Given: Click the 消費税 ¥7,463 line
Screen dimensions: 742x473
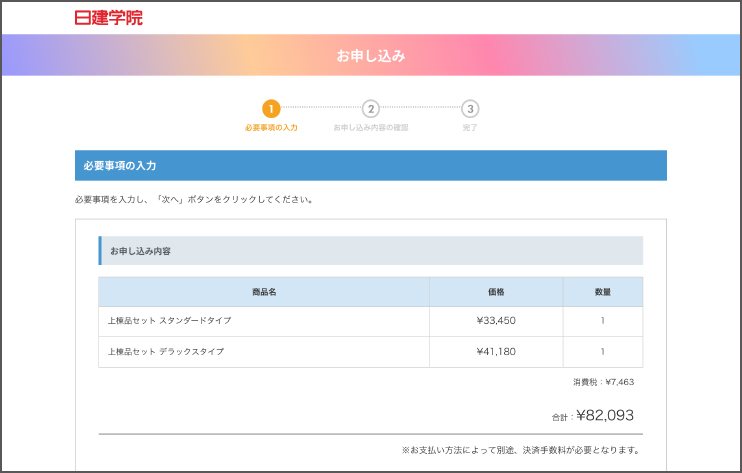Looking at the screenshot, I should pyautogui.click(x=603, y=382).
